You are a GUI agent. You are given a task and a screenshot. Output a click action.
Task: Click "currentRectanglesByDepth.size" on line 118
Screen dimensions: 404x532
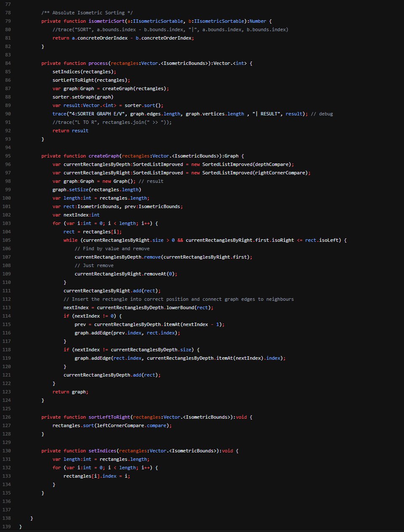[151, 350]
